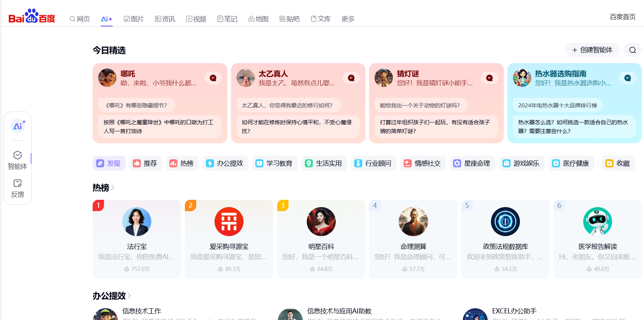Start chat with 热水器选购指南 chat icon
The width and height of the screenshot is (644, 320).
click(628, 78)
